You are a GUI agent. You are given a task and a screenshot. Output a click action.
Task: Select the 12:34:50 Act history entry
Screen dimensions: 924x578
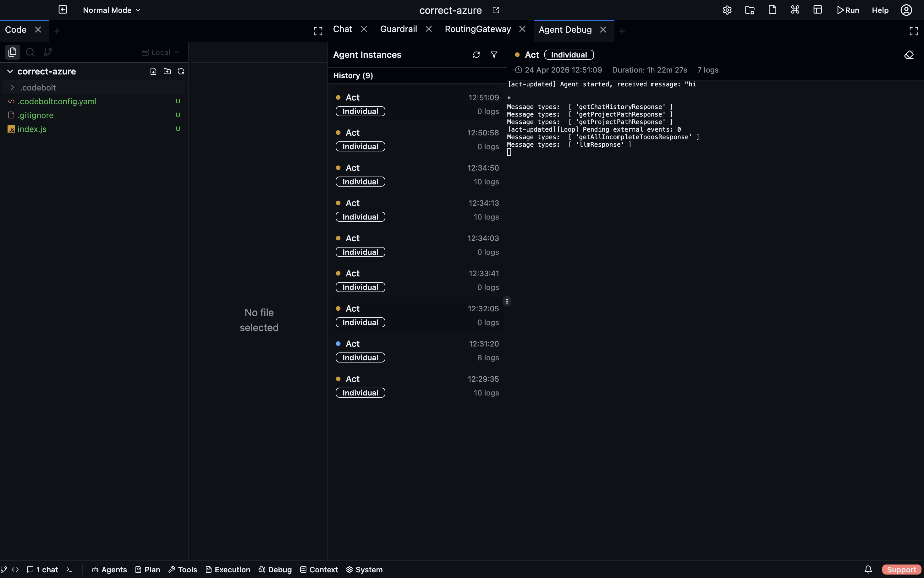417,174
